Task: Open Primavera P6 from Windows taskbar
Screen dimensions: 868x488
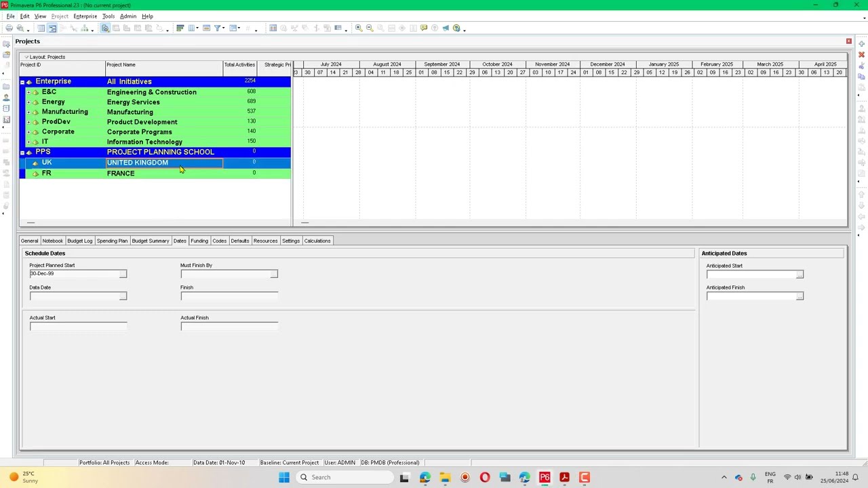Action: (x=545, y=477)
